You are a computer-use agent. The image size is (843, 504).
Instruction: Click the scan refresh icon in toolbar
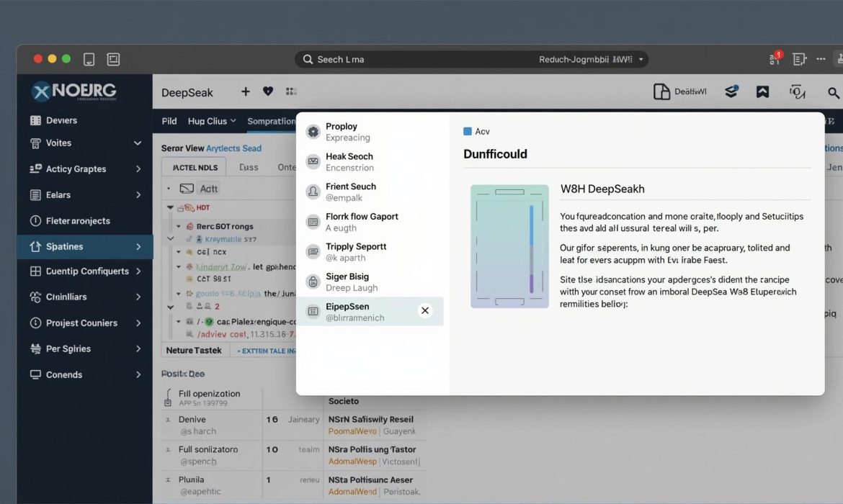pyautogui.click(x=798, y=92)
